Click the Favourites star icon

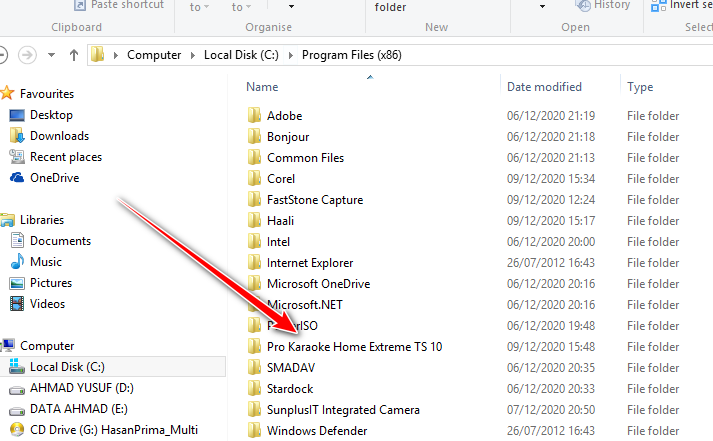click(x=6, y=93)
